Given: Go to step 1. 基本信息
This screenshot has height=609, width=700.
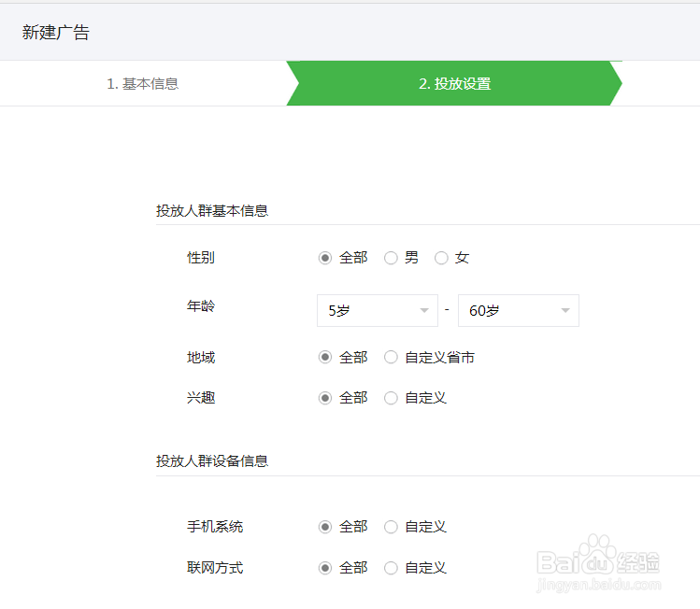Looking at the screenshot, I should click(x=143, y=84).
